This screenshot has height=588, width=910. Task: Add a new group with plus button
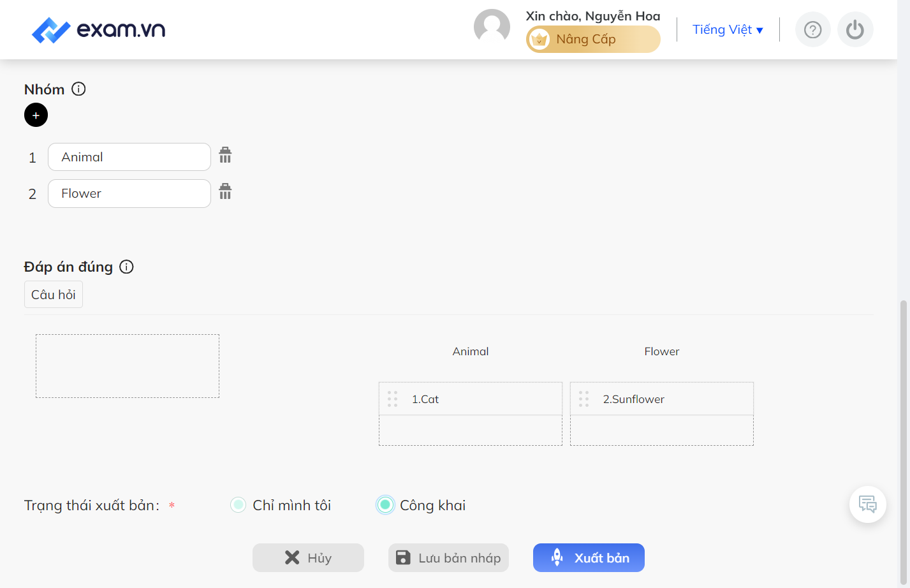tap(36, 115)
